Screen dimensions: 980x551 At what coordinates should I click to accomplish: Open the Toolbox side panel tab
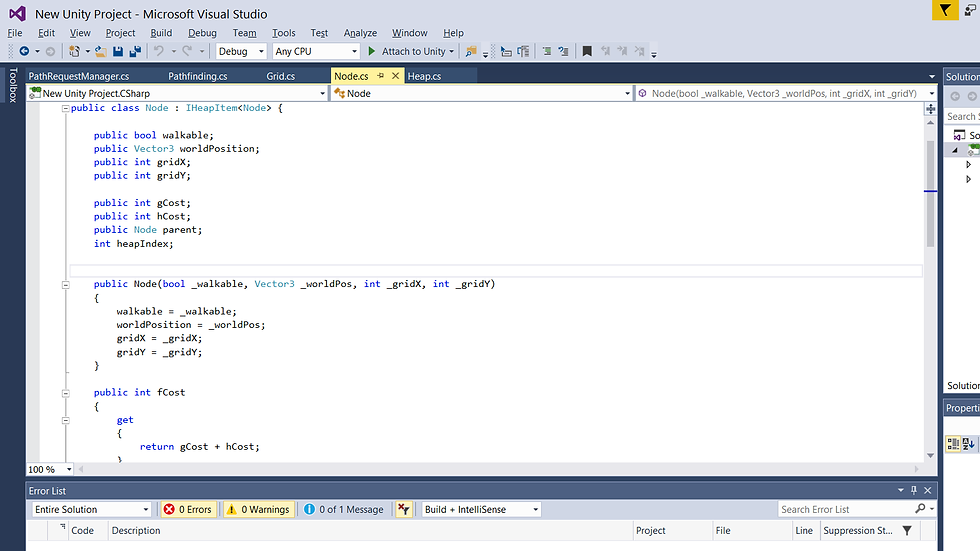pos(12,84)
